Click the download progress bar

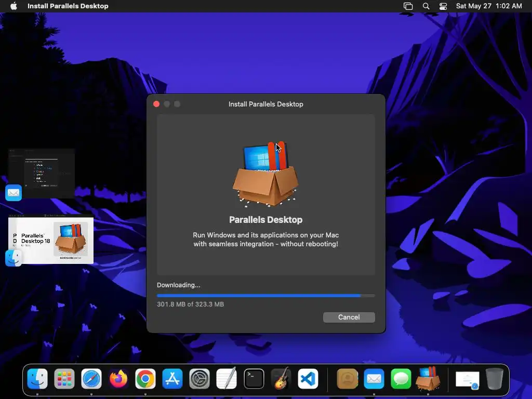pyautogui.click(x=265, y=296)
